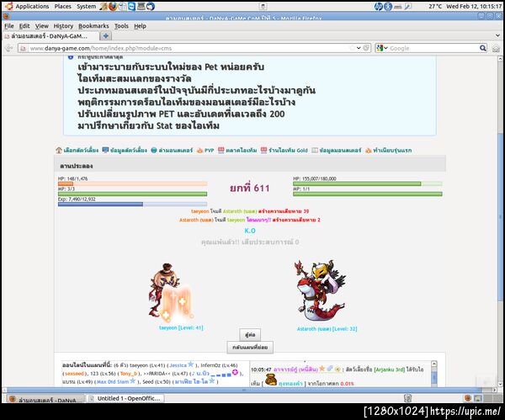
Task: Open news link ไอเท็มสะสมแลกของรางวัล
Action: 135,78
